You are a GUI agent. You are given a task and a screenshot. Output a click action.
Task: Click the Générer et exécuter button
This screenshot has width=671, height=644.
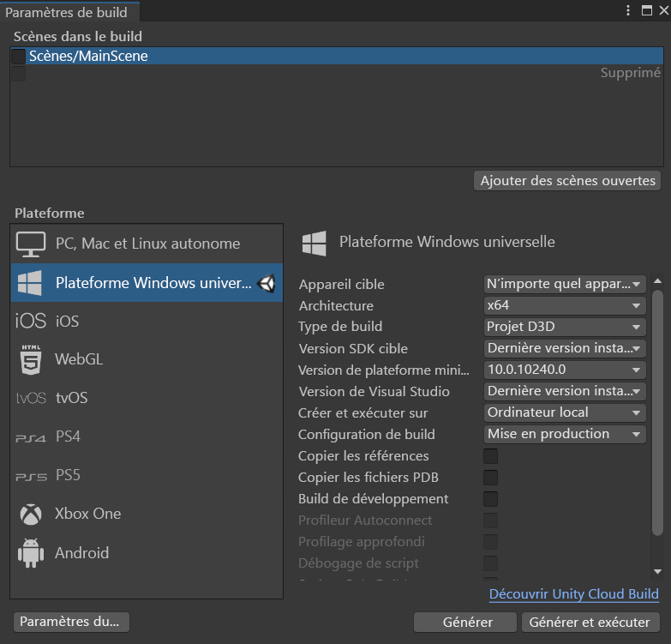tap(590, 623)
